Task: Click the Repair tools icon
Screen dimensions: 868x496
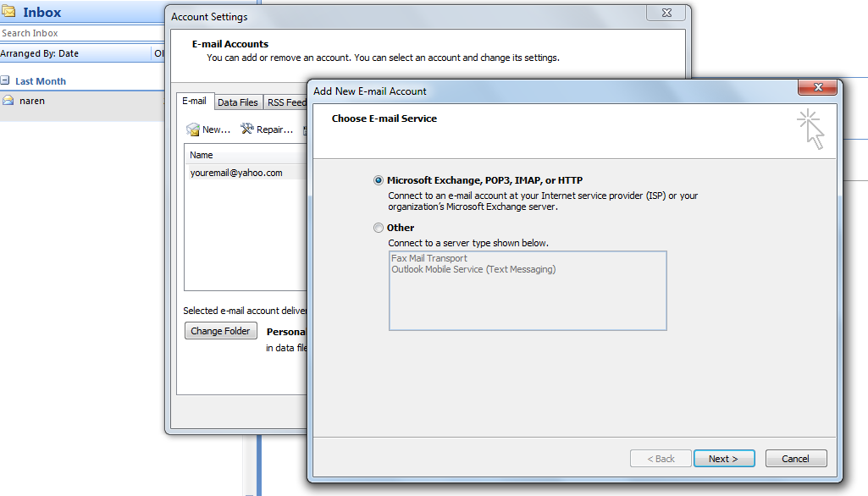Action: pyautogui.click(x=247, y=130)
